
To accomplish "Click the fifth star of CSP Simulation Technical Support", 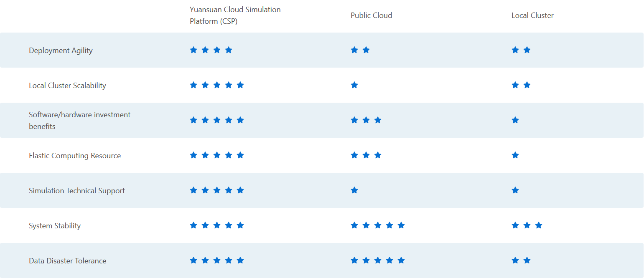I will click(240, 190).
